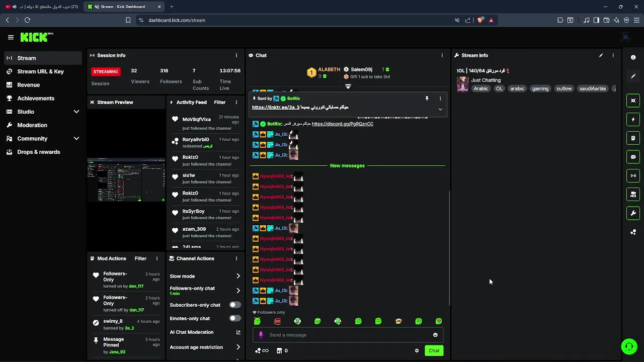Toggle Emotes-only chat switch

click(234, 318)
